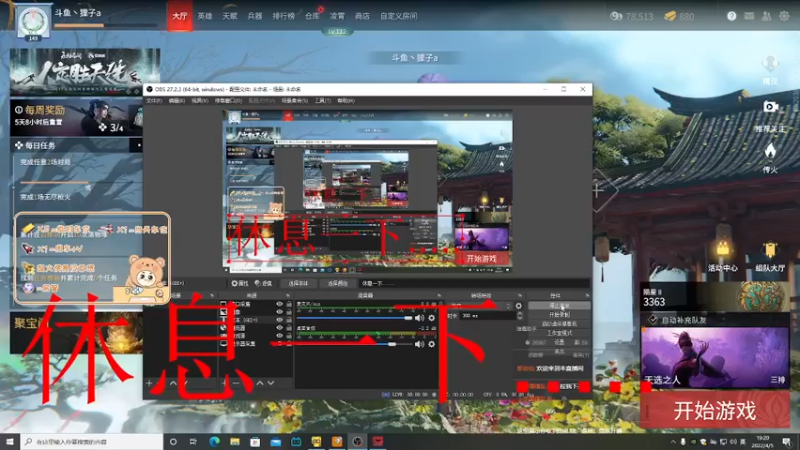This screenshot has height=450, width=800.
Task: Open the game mail envelope icon
Action: pos(749,16)
